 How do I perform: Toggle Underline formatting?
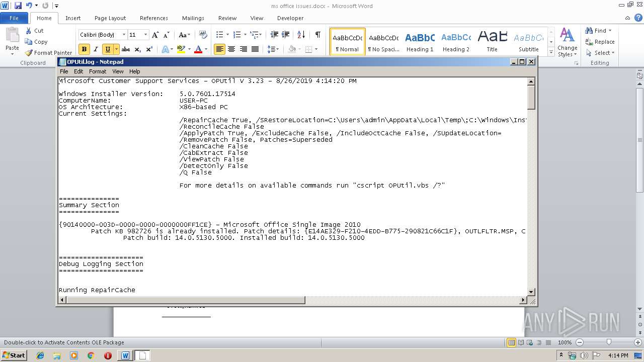pos(107,49)
